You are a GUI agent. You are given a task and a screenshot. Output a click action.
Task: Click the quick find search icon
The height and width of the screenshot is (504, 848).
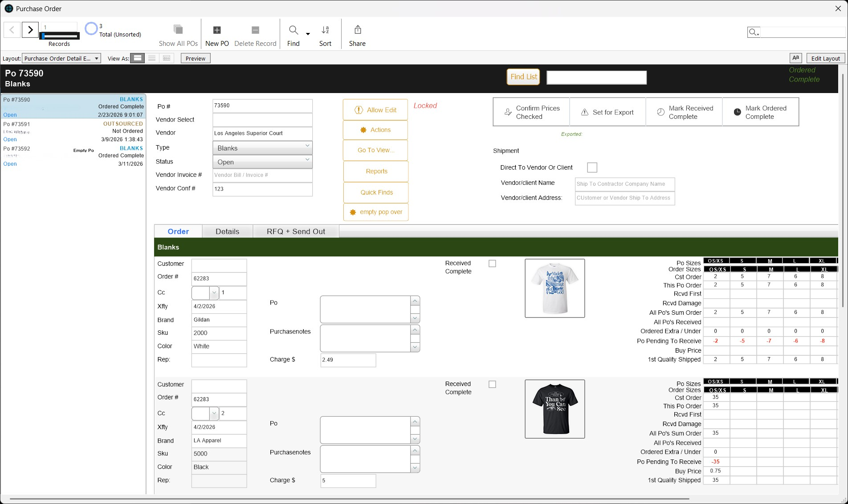754,32
